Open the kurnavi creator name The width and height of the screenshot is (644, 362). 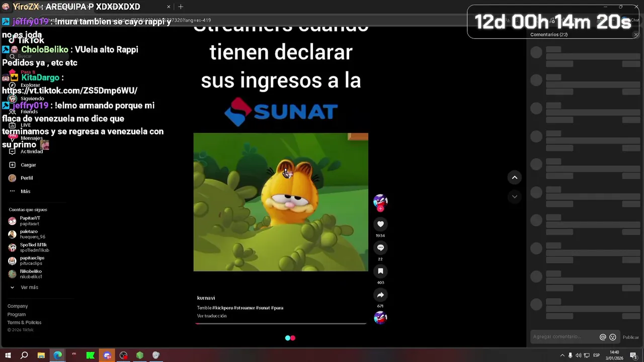click(x=206, y=298)
